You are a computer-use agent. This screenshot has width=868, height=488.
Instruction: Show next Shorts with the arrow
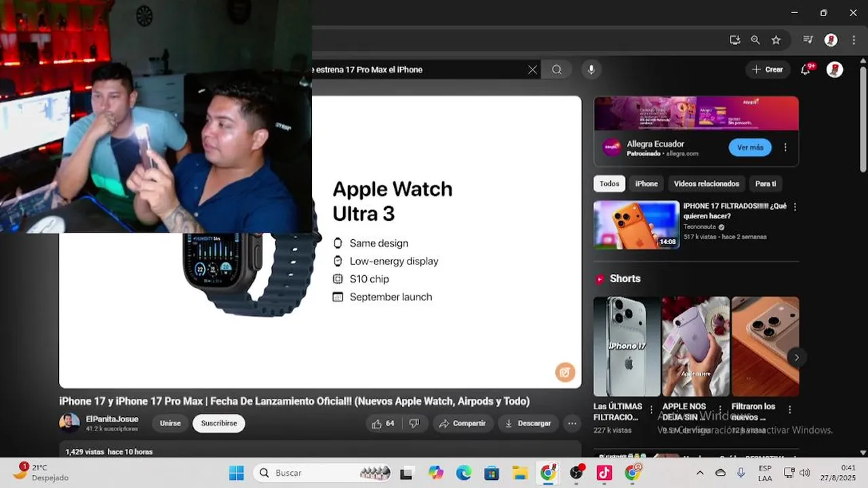click(797, 357)
